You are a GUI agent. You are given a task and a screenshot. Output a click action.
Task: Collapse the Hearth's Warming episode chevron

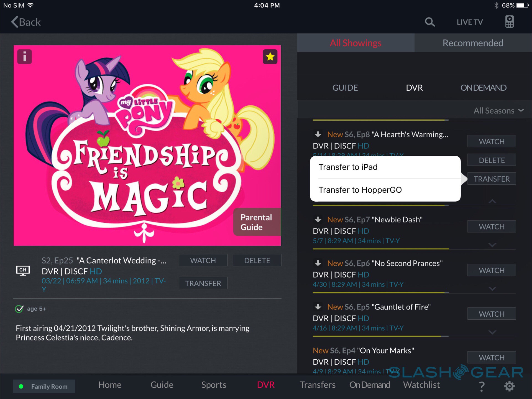pyautogui.click(x=492, y=201)
